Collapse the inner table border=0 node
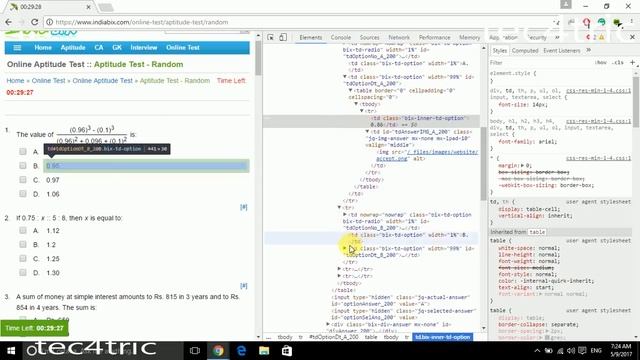The width and height of the screenshot is (640, 360). [350, 90]
